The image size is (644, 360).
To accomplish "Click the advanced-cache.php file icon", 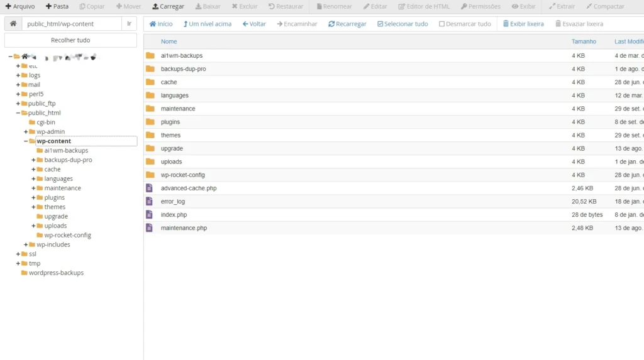I will [150, 188].
